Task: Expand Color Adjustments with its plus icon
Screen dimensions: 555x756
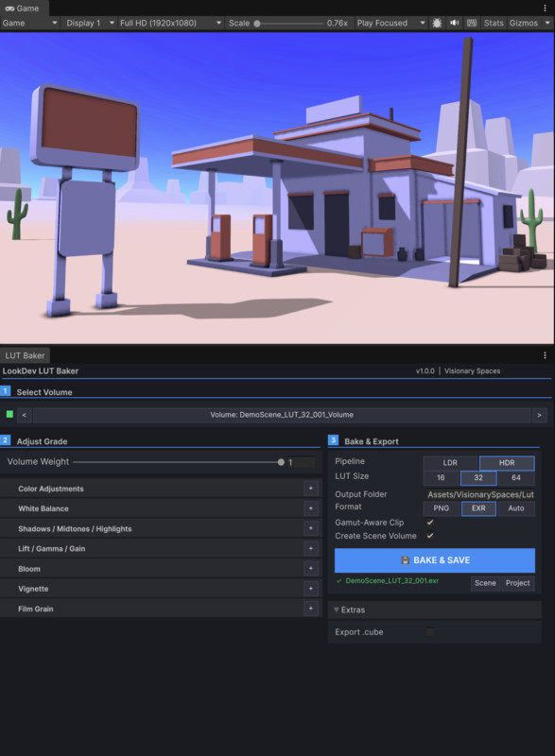Action: [310, 489]
